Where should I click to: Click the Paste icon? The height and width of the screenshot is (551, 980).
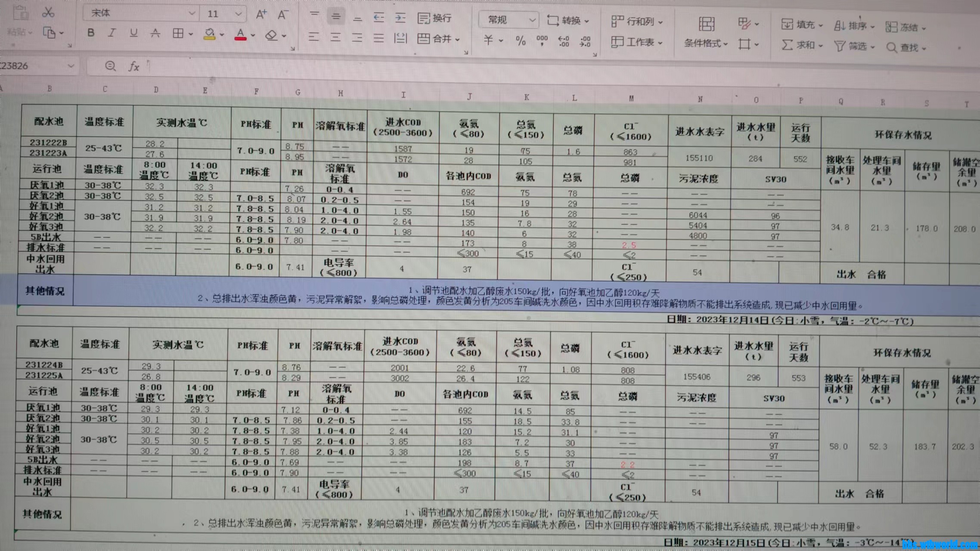tap(21, 12)
